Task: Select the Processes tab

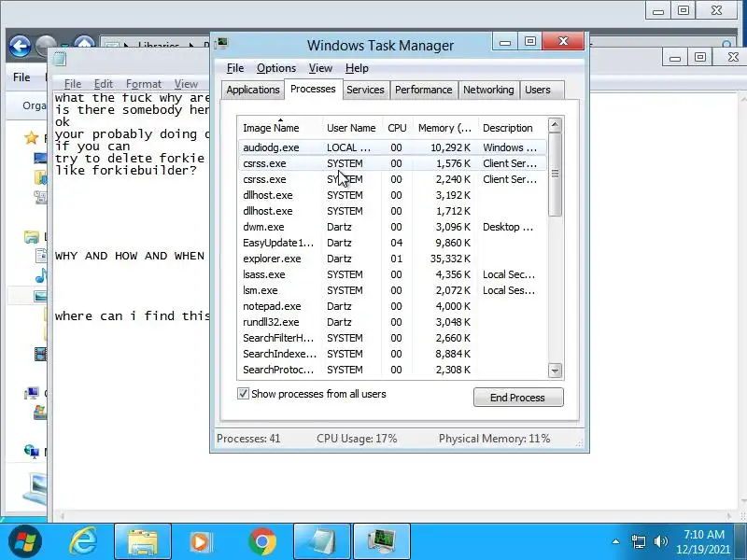Action: click(x=313, y=89)
